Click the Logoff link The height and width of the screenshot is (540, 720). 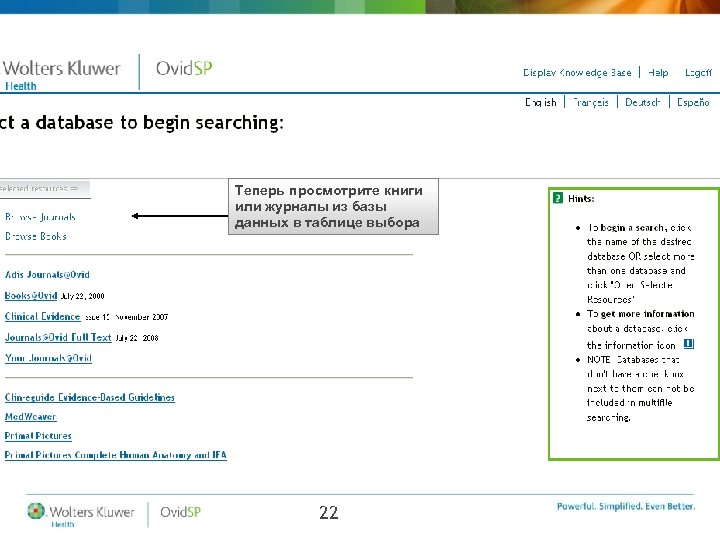698,73
